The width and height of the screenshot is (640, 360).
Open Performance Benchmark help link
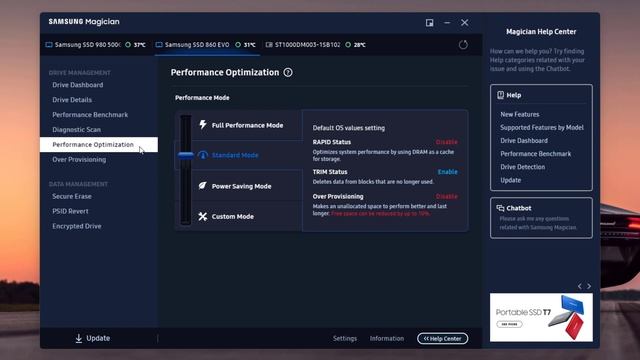click(536, 154)
